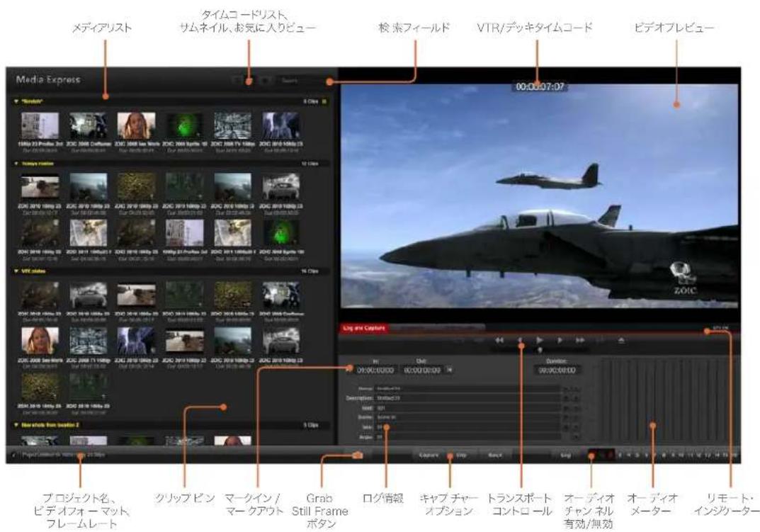Click the Clip button
Screen dimensions: 760x532
coord(461,455)
